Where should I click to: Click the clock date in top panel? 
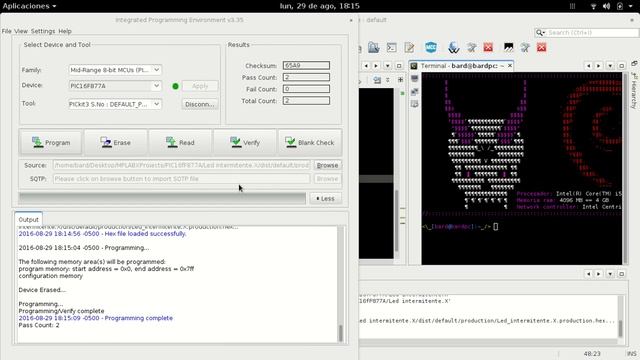[320, 6]
